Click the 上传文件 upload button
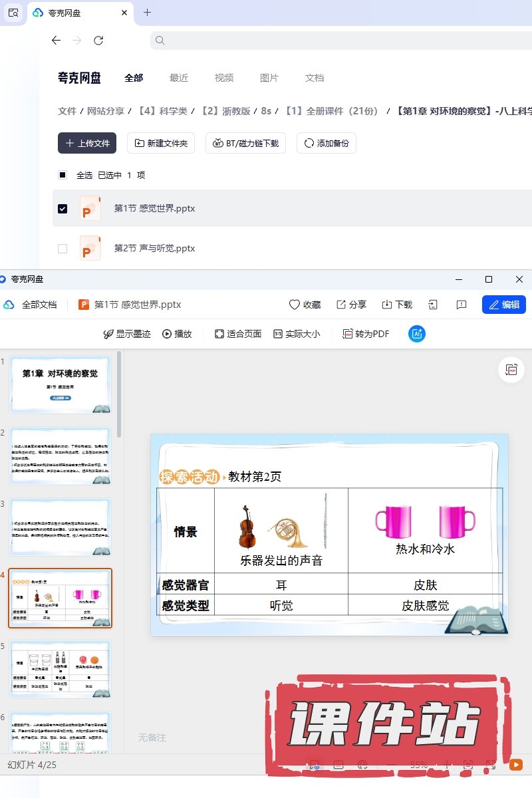Image resolution: width=532 pixels, height=798 pixels. 87,143
